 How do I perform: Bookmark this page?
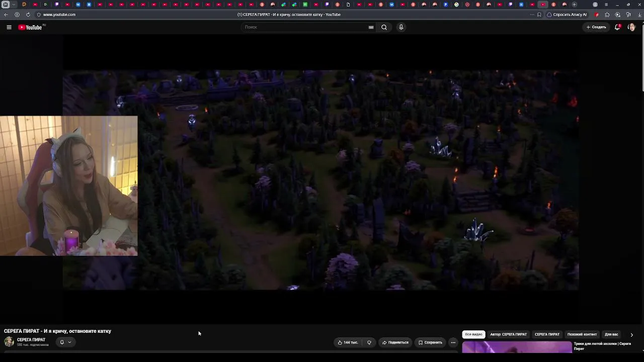coord(539,15)
